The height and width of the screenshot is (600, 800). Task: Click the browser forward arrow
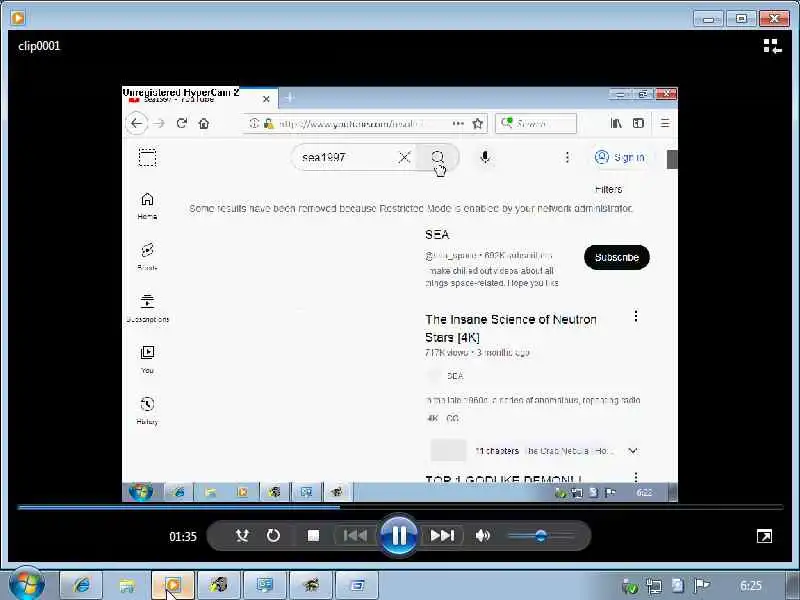click(x=159, y=123)
